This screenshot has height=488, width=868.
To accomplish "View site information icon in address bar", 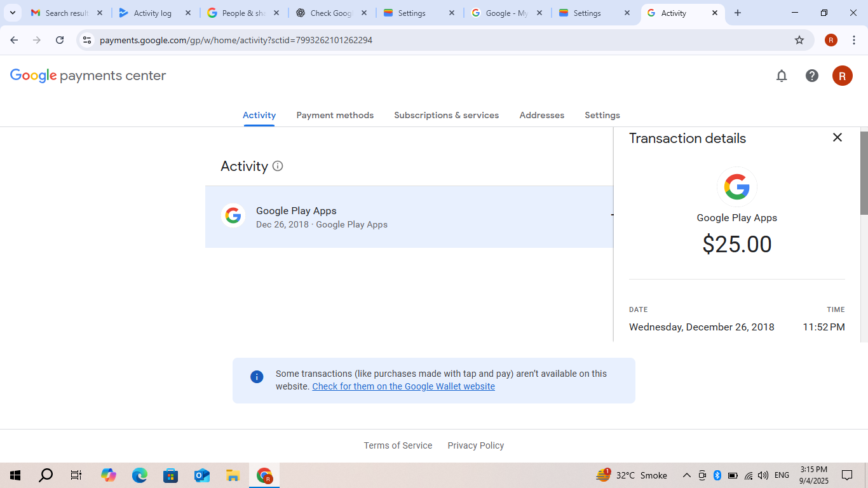I will (87, 40).
